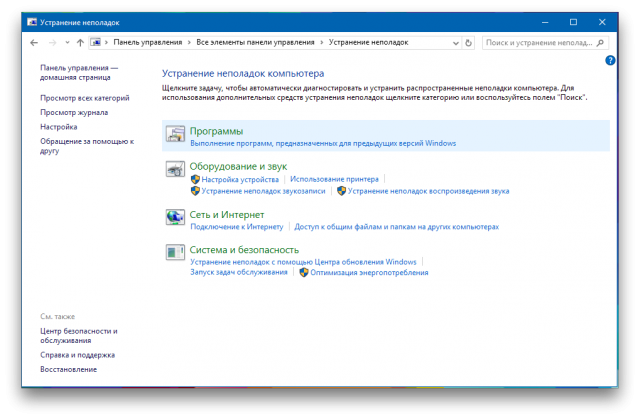
Task: Click the Сеть и Интернет category icon
Action: click(x=174, y=219)
